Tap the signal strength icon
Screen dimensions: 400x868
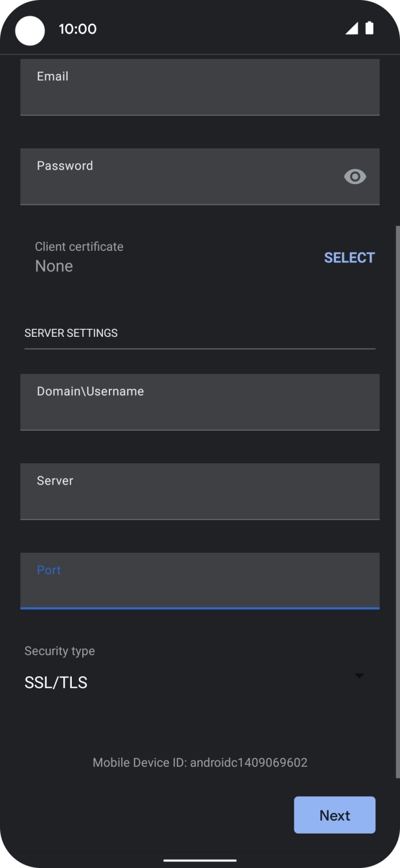tap(353, 29)
